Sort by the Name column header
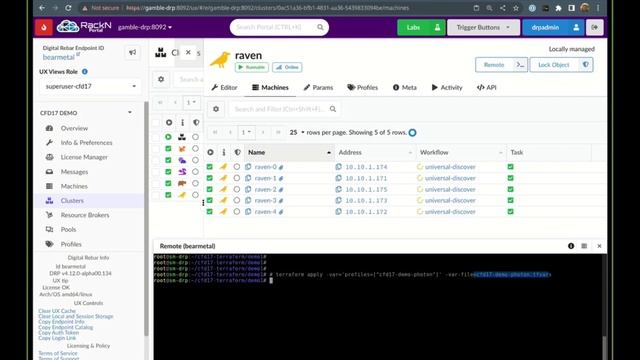 pos(289,153)
